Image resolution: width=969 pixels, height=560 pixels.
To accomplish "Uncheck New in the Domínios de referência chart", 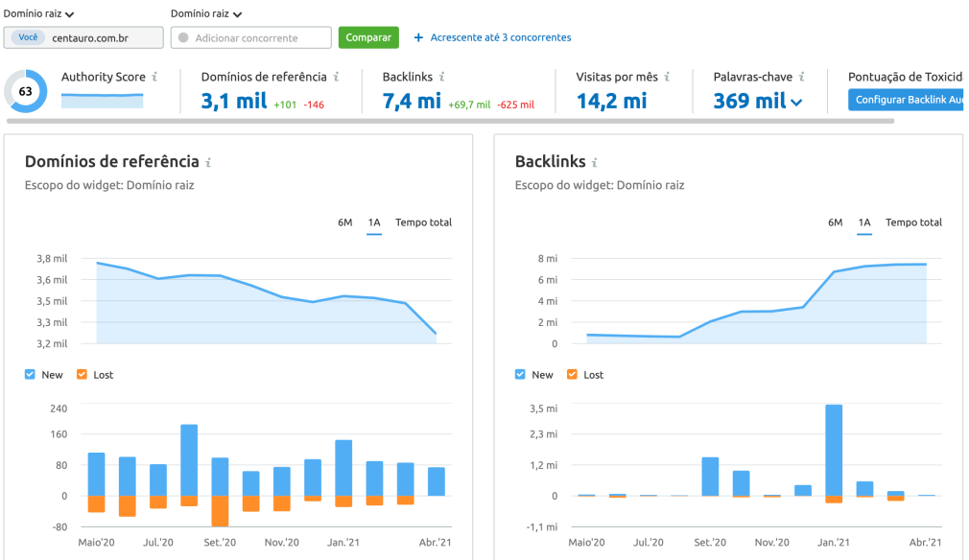I will pos(30,374).
